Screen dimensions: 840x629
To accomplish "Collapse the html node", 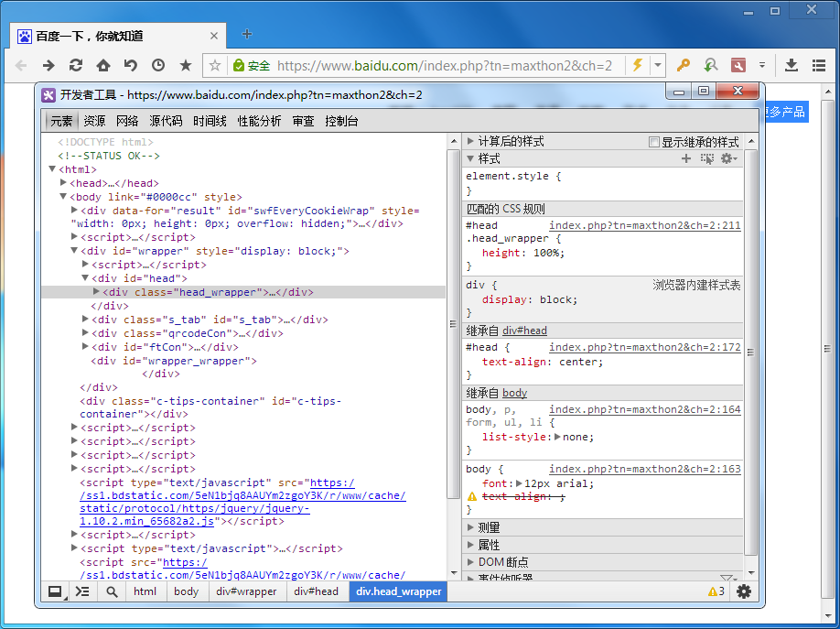I will [52, 168].
